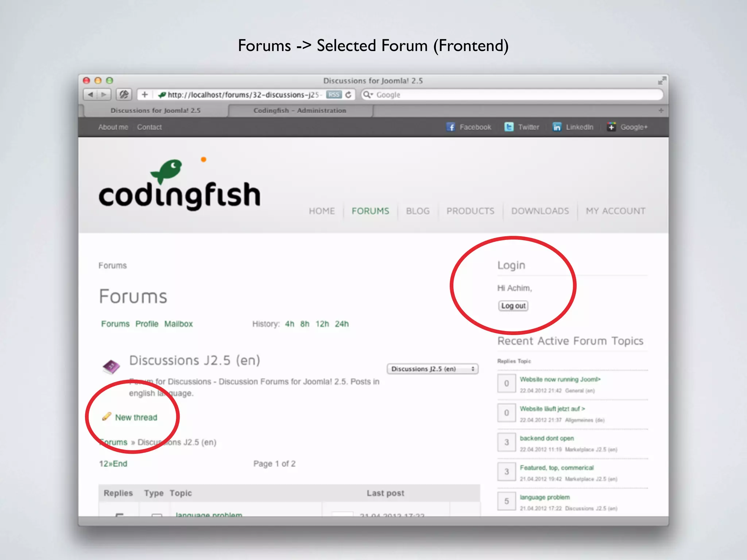Click the Facebook icon

click(x=451, y=127)
